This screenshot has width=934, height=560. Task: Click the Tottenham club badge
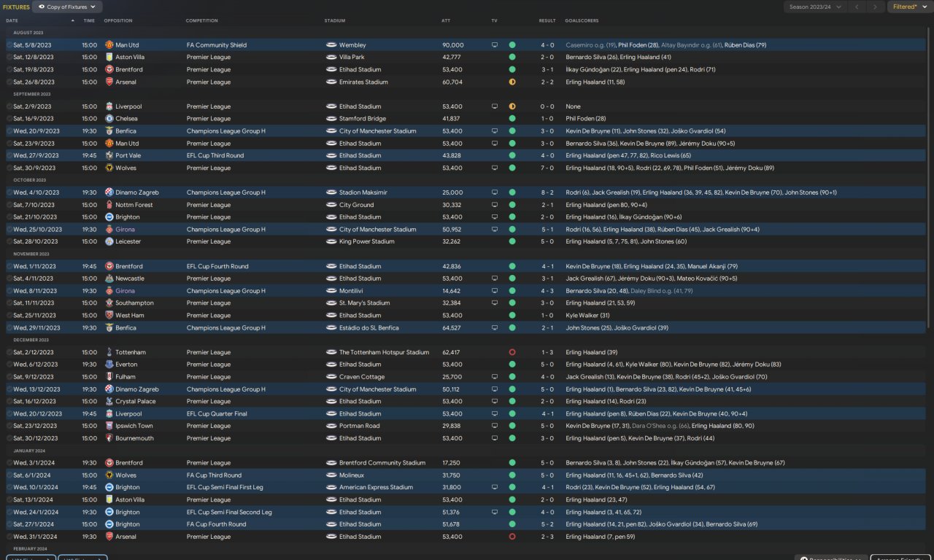pos(109,352)
